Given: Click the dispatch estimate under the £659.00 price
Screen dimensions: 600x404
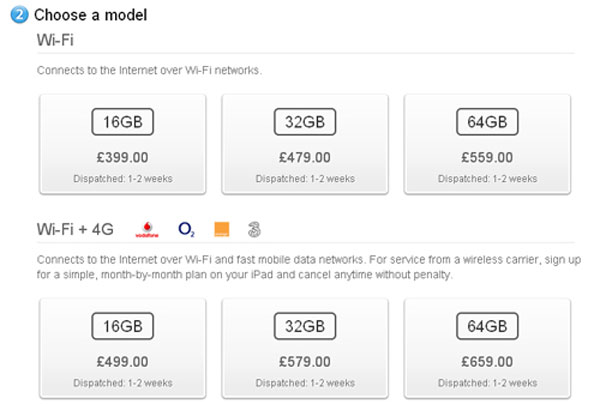Looking at the screenshot, I should coord(487,382).
